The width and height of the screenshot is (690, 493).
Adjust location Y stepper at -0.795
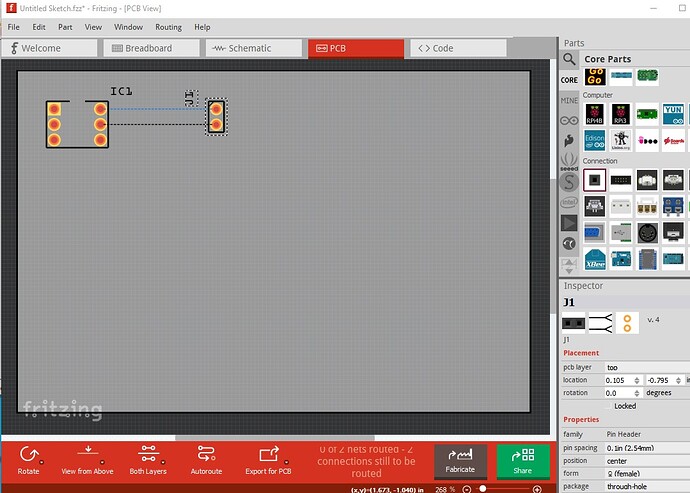(x=678, y=380)
